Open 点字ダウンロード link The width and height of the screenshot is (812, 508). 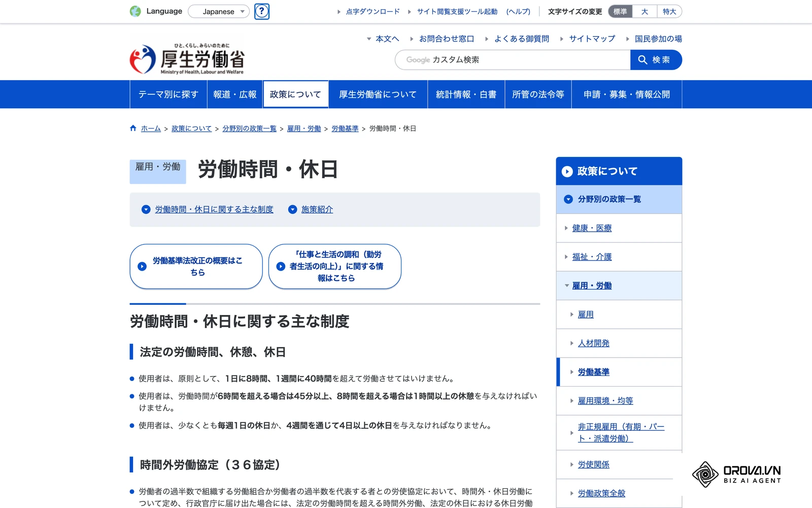tap(373, 12)
